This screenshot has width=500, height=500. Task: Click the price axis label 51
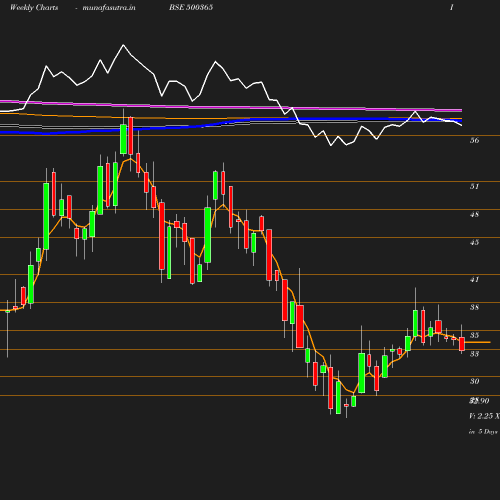(474, 186)
